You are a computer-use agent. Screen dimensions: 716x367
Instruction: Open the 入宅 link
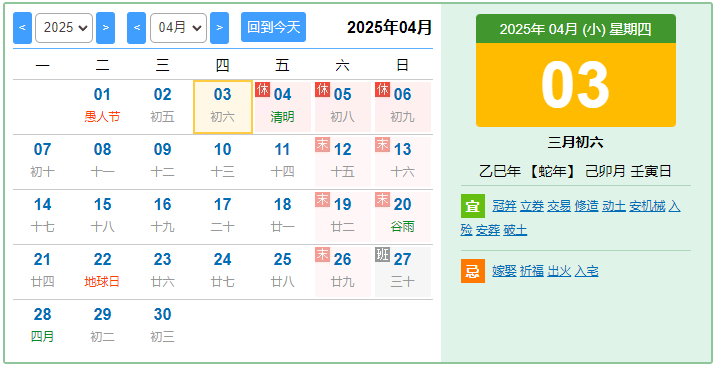coord(587,271)
